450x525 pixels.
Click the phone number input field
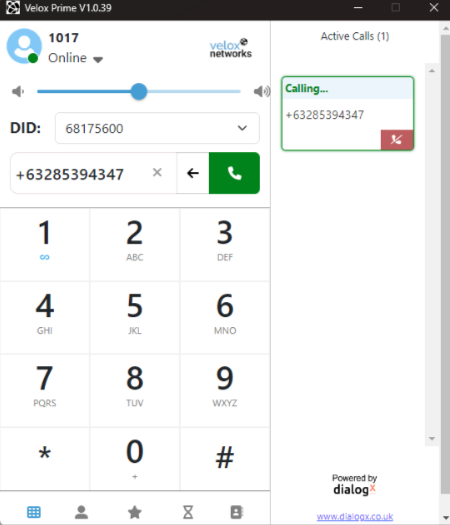pyautogui.click(x=80, y=174)
